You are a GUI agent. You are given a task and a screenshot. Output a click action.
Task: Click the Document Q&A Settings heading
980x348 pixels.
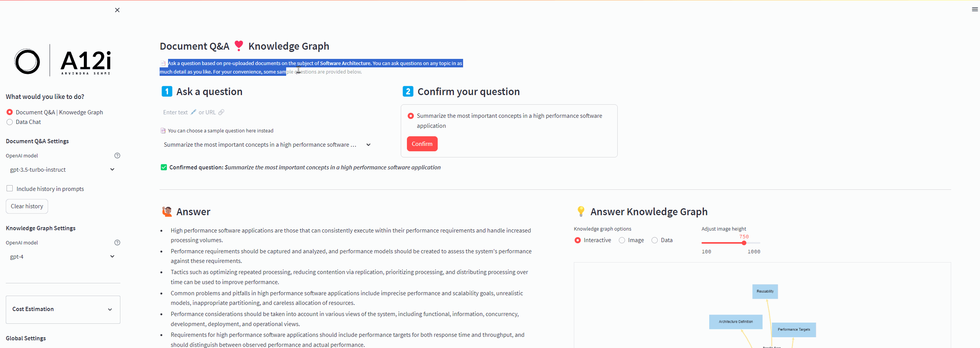(37, 141)
